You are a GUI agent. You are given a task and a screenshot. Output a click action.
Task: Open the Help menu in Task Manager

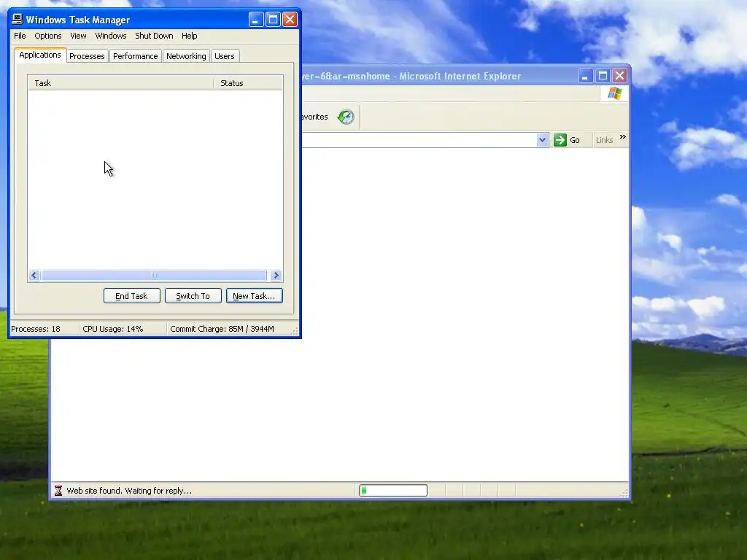[189, 36]
